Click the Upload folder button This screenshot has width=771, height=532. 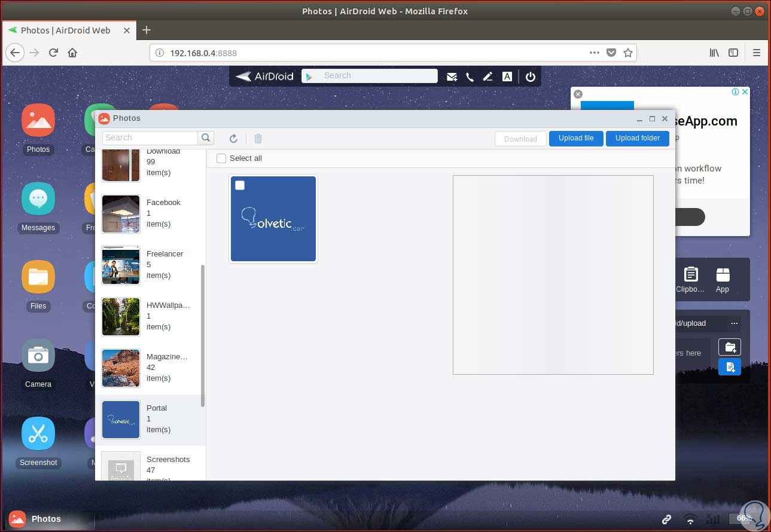[x=638, y=138]
